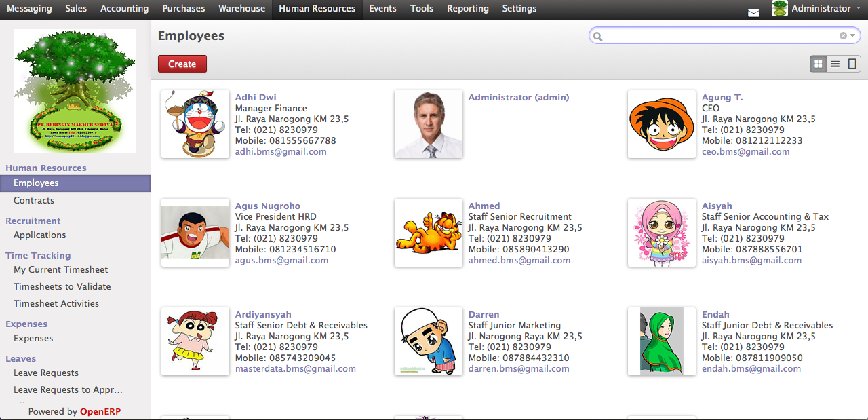Open the messages envelope icon
The width and height of the screenshot is (868, 420).
pyautogui.click(x=753, y=12)
